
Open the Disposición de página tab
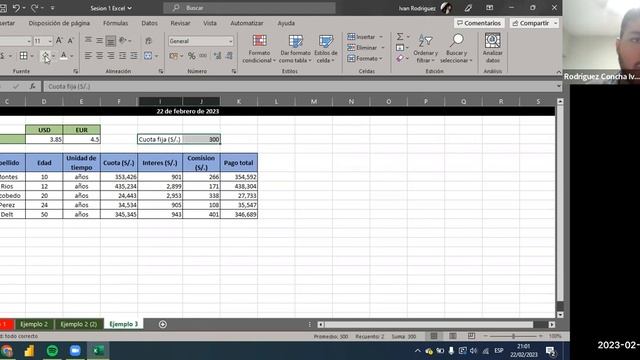(x=59, y=23)
